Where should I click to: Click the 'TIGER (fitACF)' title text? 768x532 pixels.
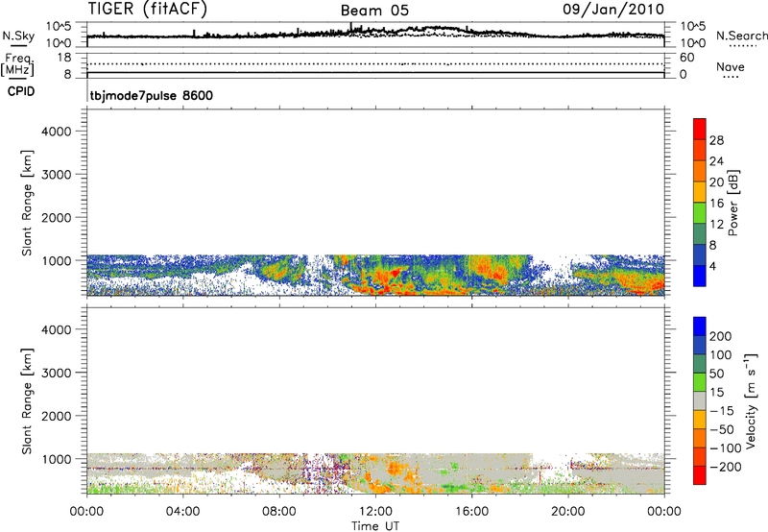[148, 10]
